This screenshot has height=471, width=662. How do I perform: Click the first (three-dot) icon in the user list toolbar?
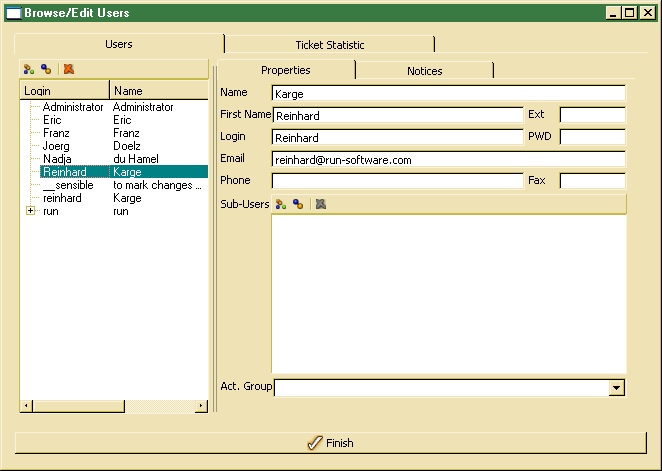[x=29, y=70]
